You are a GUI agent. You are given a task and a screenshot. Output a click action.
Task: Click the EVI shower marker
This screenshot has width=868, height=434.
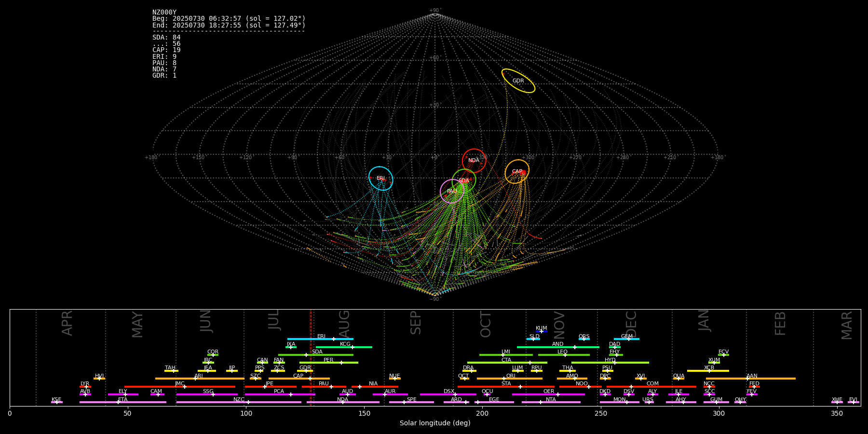click(x=853, y=402)
